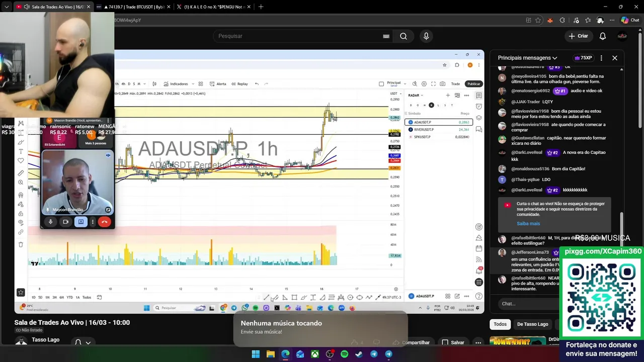Click the chat message input field
Screen dimensions: 644x362
(x=528, y=304)
